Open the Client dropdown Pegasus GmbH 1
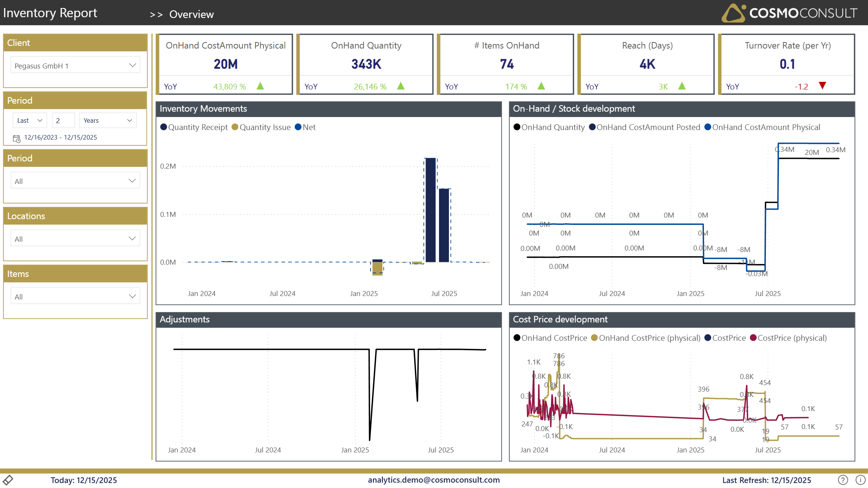 point(75,65)
